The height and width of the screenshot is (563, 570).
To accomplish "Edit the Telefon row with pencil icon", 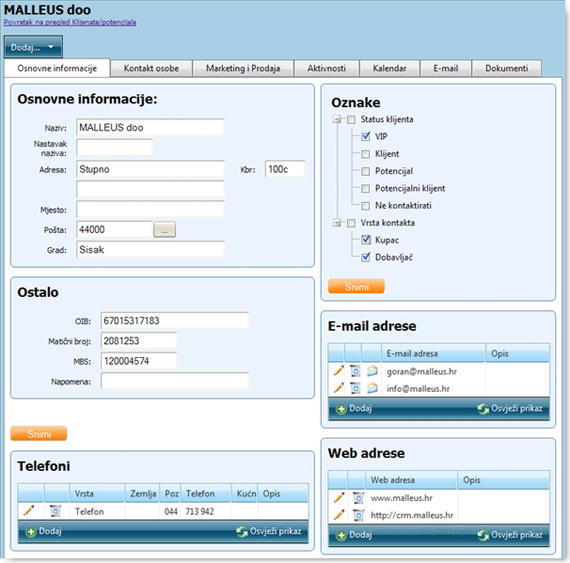I will [x=29, y=511].
